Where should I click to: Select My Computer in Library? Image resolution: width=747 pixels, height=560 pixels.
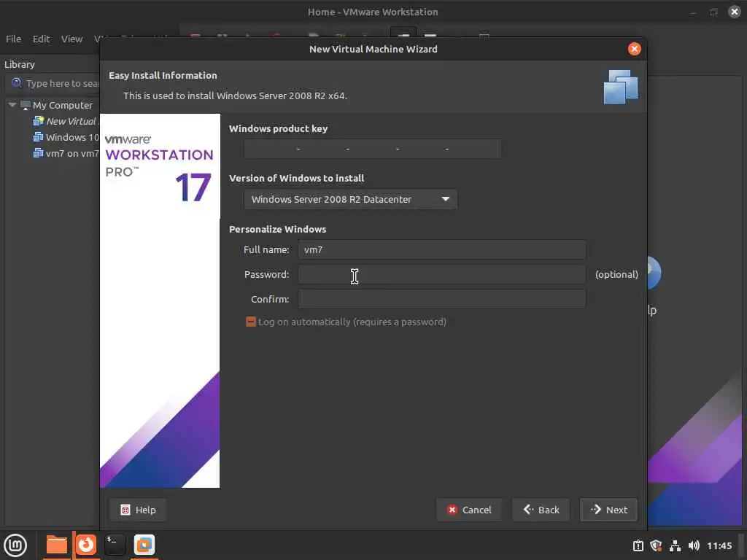point(63,105)
